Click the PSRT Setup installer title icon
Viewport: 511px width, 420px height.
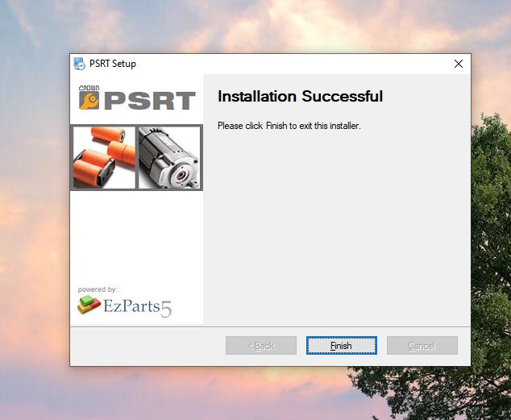(x=79, y=64)
